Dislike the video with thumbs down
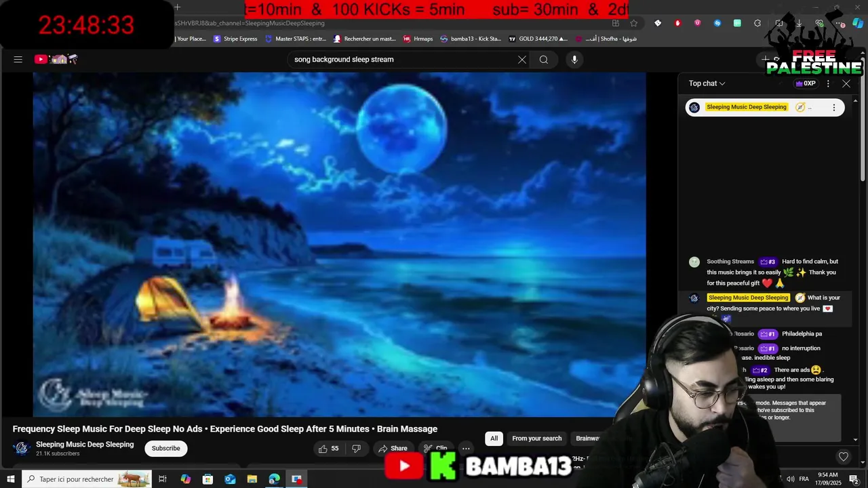The height and width of the screenshot is (488, 868). click(356, 449)
